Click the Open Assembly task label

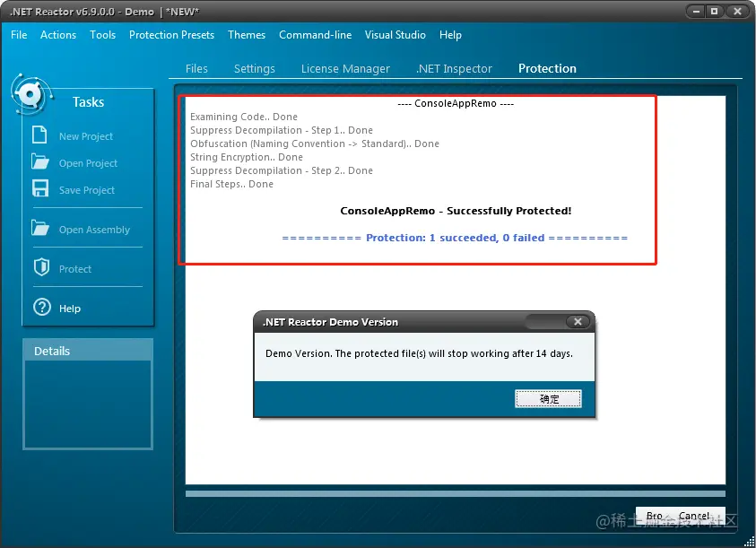coord(94,231)
